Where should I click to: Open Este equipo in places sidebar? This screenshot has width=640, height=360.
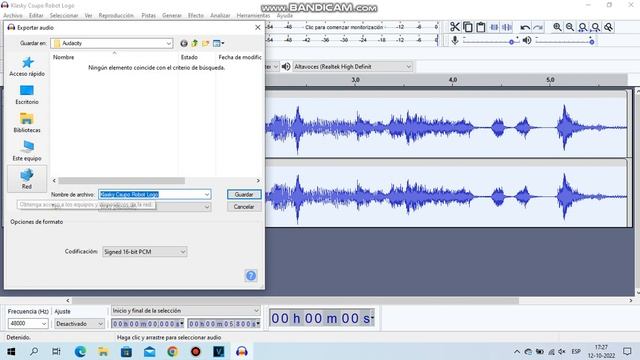pyautogui.click(x=27, y=151)
